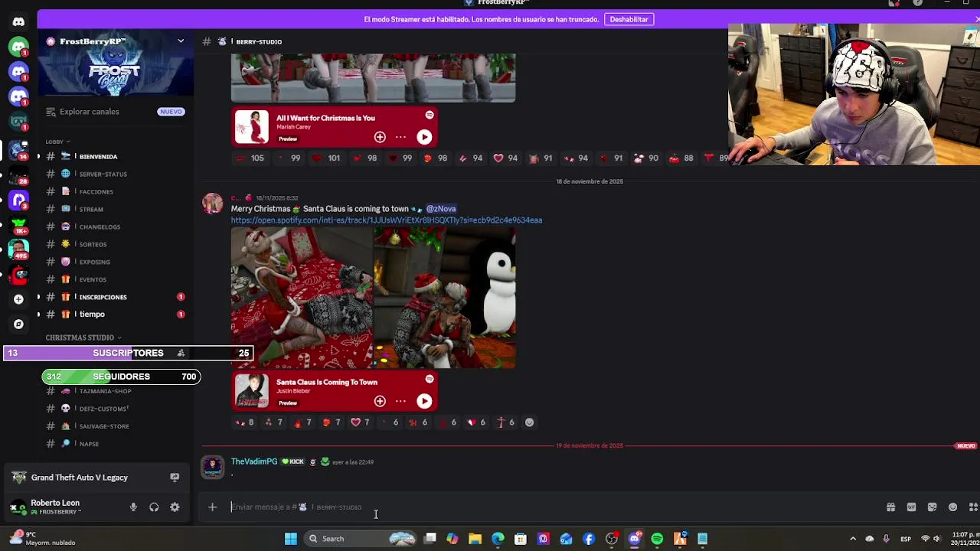Click TheVadimPG username
Viewport: 980px width, 551px height.
coord(254,461)
